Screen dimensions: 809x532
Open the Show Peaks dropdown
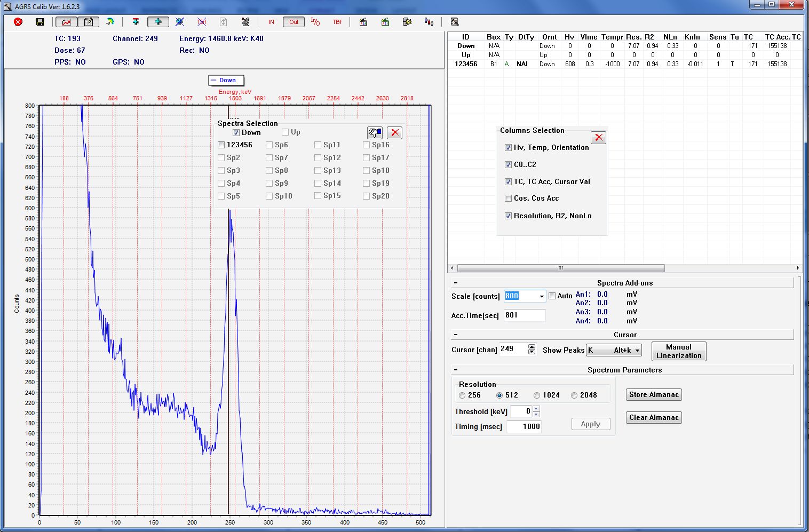coord(637,350)
